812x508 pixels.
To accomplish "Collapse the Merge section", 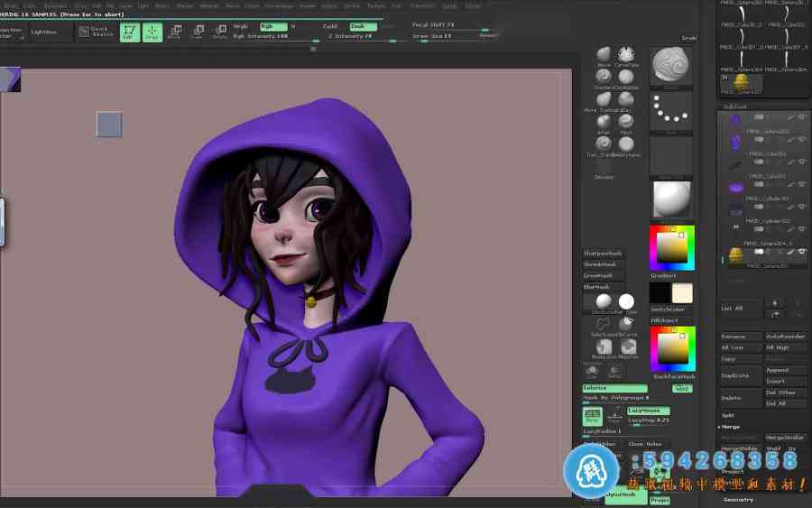I will tap(730, 427).
